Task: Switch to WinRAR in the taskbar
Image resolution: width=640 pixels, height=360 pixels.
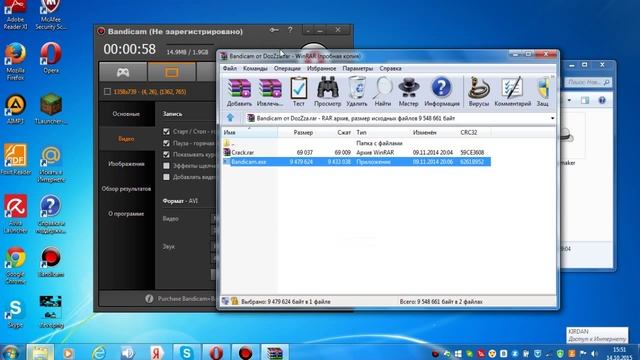Action: [275, 352]
